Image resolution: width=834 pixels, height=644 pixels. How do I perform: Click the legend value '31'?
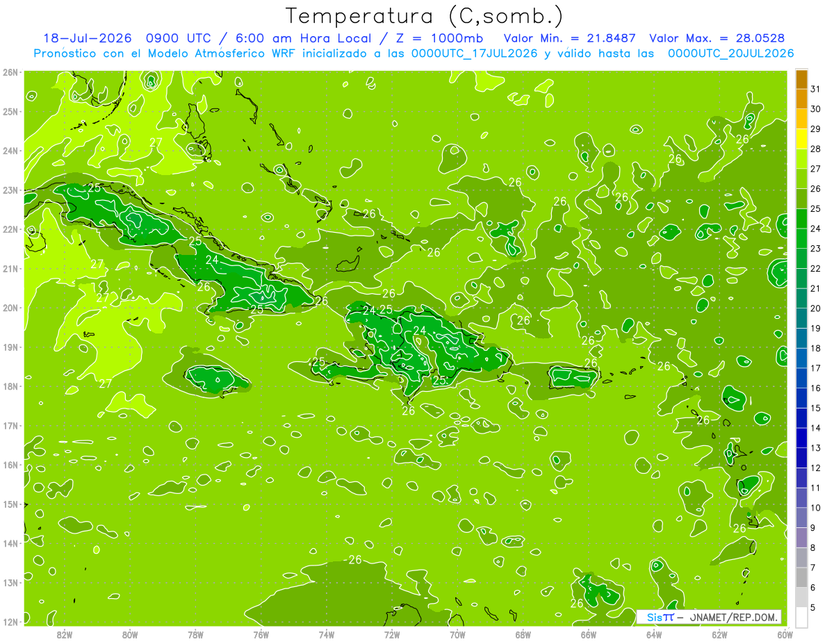pyautogui.click(x=815, y=89)
